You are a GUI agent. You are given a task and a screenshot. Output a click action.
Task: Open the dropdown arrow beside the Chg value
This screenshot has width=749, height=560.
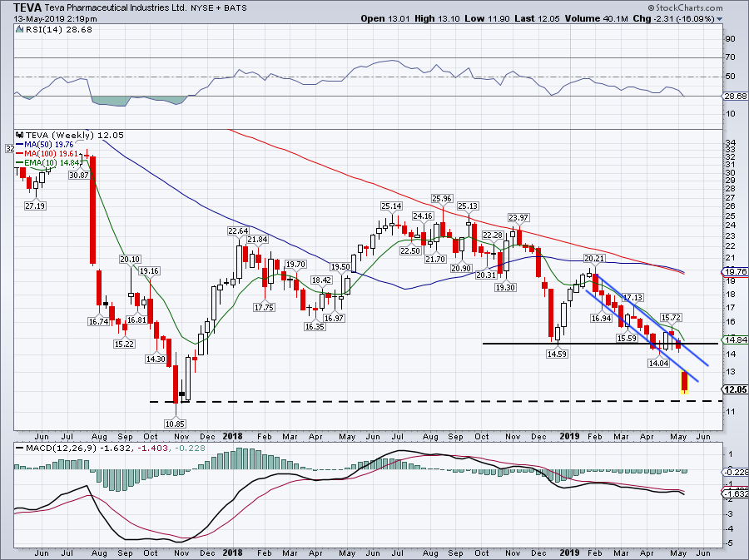click(x=719, y=19)
